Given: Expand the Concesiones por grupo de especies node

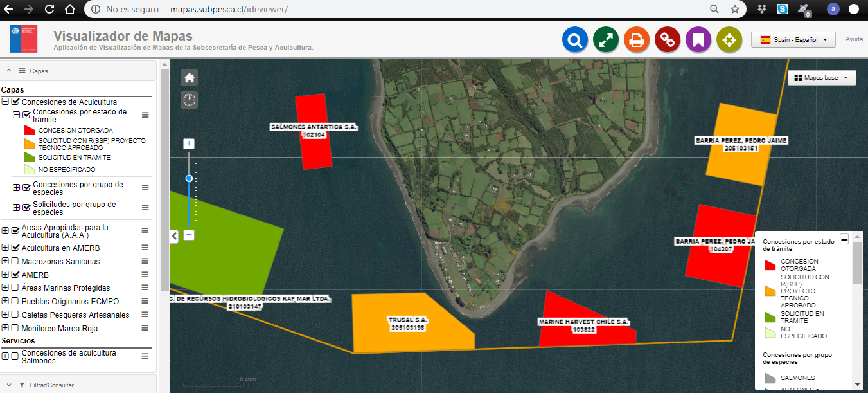Looking at the screenshot, I should 17,188.
